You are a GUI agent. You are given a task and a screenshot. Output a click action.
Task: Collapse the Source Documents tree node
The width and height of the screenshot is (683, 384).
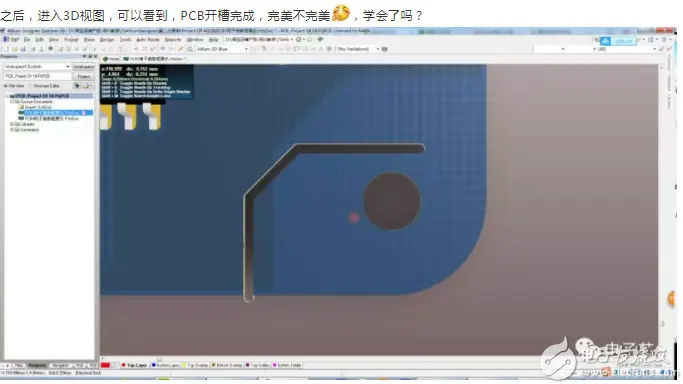[x=12, y=101]
